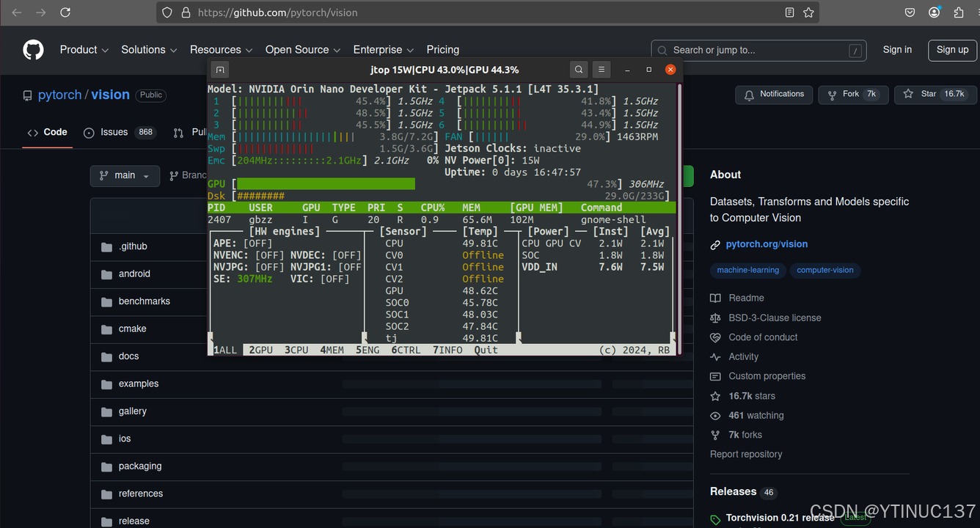Toggle reader view in address bar

[x=789, y=12]
